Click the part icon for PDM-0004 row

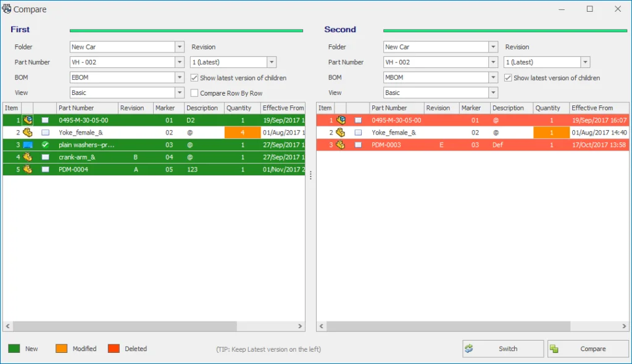pos(28,170)
